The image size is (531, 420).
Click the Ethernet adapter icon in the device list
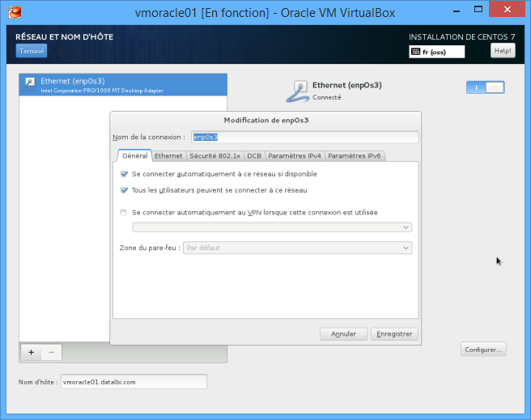pos(29,85)
